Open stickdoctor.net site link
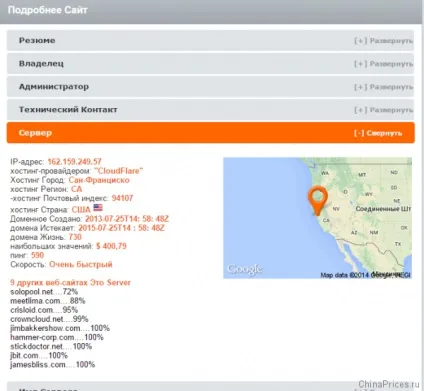Screen dimensions: 424x391 coord(36,346)
